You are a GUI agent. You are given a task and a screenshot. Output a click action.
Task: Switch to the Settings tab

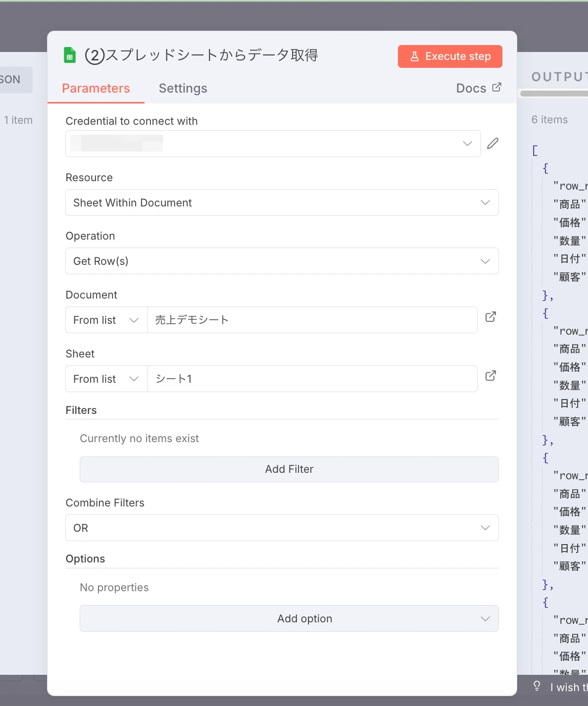click(x=183, y=89)
